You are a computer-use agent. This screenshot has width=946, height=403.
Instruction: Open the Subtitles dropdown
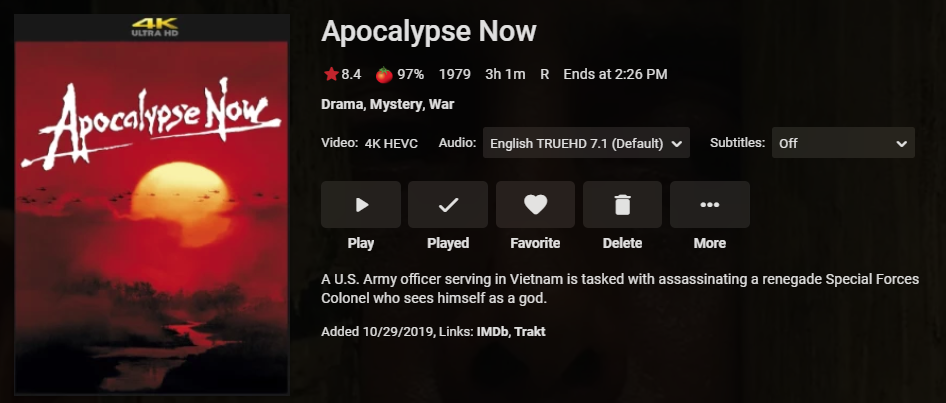pos(842,143)
